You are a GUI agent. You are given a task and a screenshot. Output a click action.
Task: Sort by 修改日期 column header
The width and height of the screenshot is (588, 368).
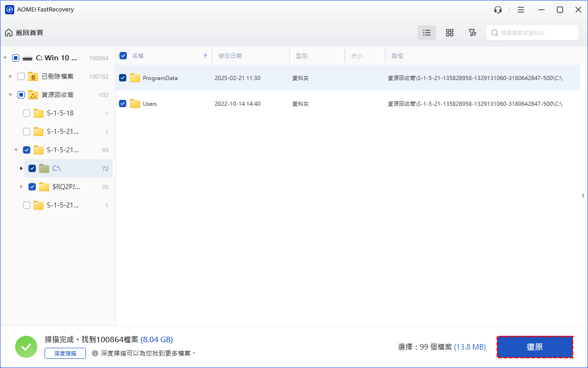coord(230,56)
